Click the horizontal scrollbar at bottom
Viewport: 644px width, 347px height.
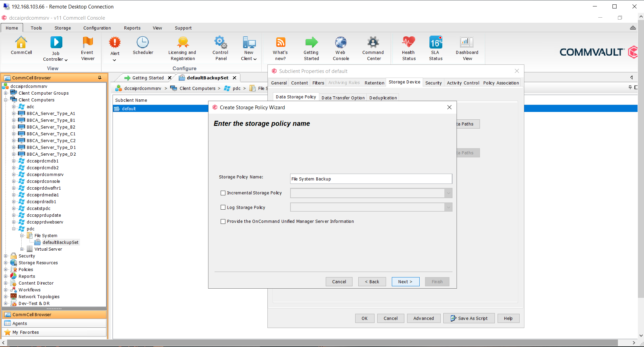312,343
